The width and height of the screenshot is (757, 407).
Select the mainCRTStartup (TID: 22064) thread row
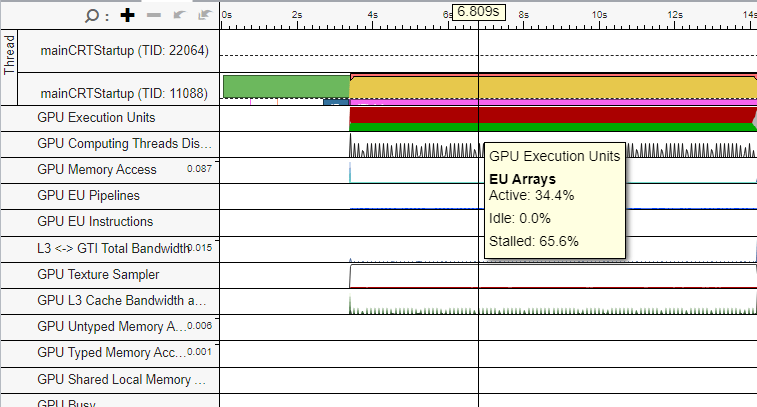[x=125, y=51]
